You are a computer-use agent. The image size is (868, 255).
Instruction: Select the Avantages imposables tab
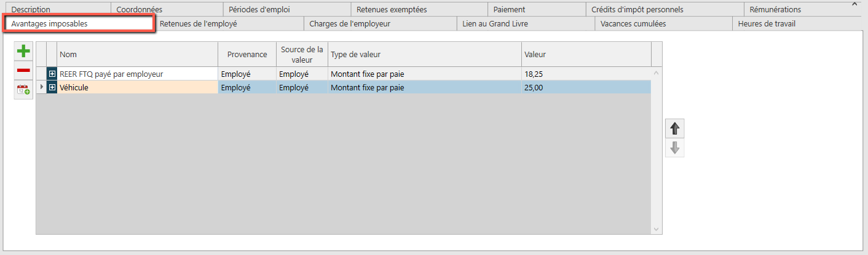click(x=79, y=24)
